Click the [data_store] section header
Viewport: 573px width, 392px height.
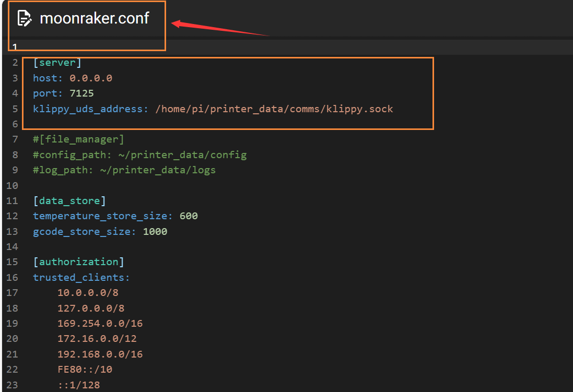pyautogui.click(x=69, y=201)
